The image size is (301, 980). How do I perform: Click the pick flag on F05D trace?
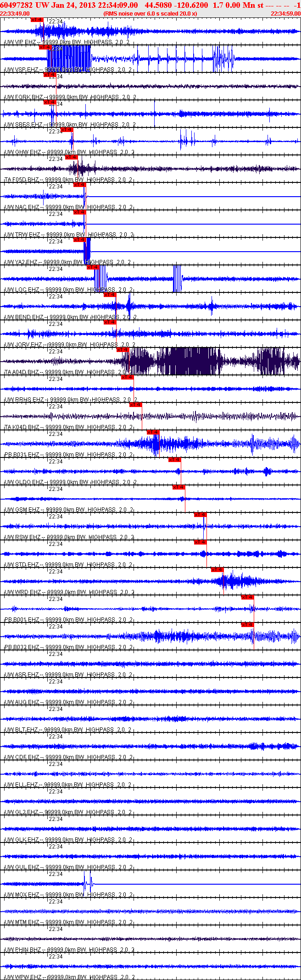72,157
